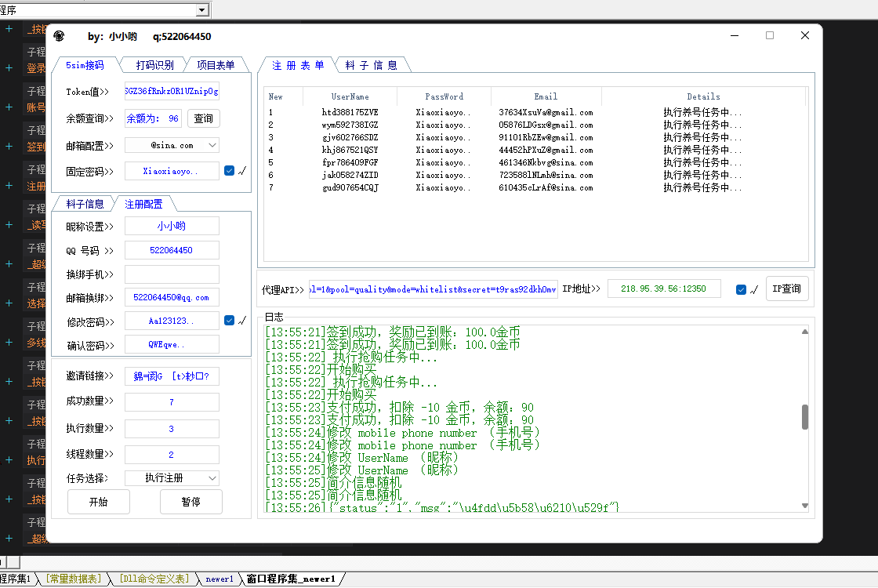This screenshot has width=878, height=588.
Task: Switch to the 打码识别 tab
Action: click(x=154, y=65)
